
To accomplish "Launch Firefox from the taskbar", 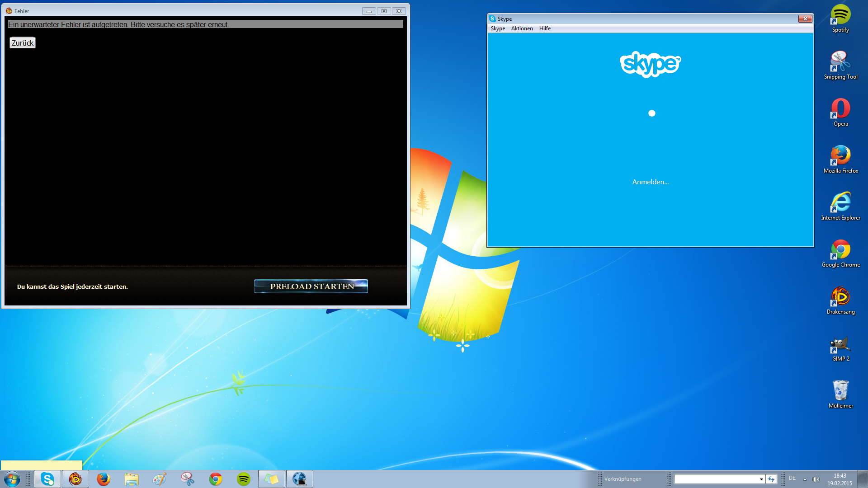I will [x=104, y=479].
